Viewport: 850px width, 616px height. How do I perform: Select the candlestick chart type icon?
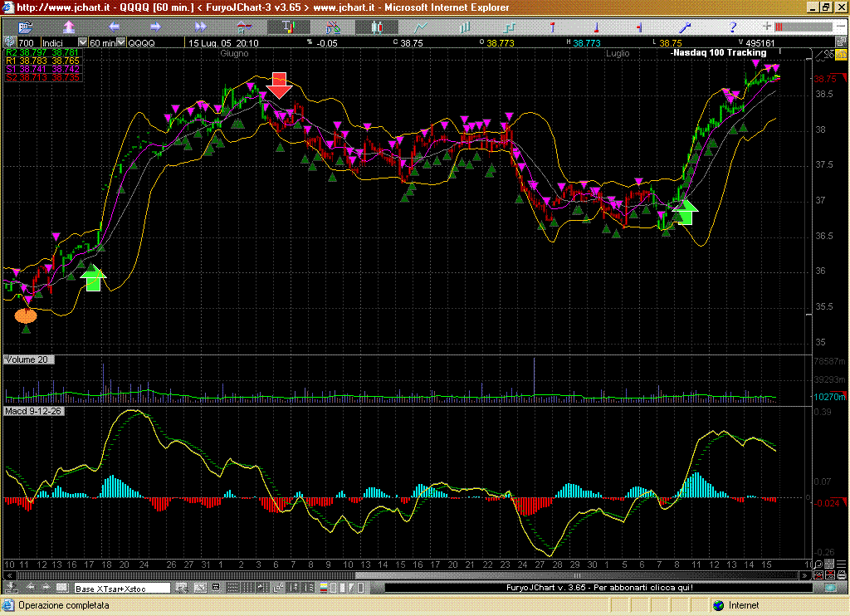click(378, 27)
